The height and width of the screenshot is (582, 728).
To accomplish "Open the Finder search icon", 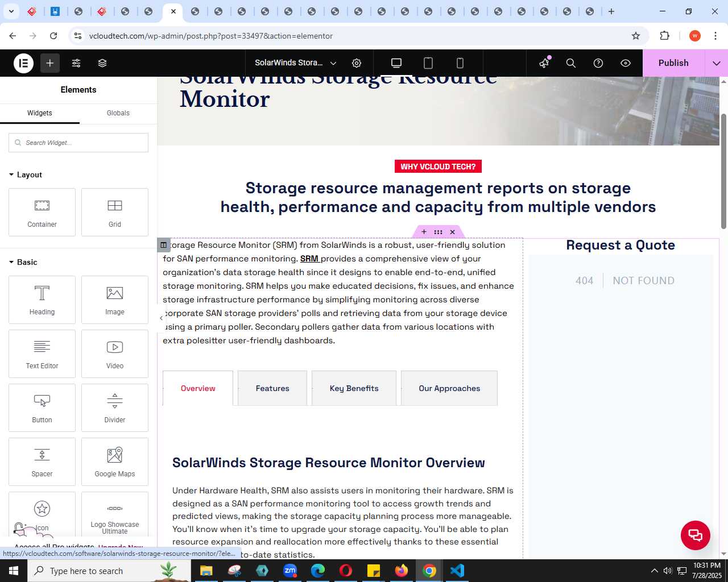I will coord(571,63).
